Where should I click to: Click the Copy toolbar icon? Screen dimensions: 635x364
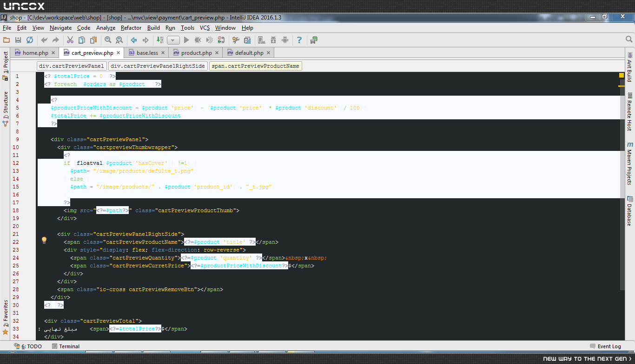point(82,40)
